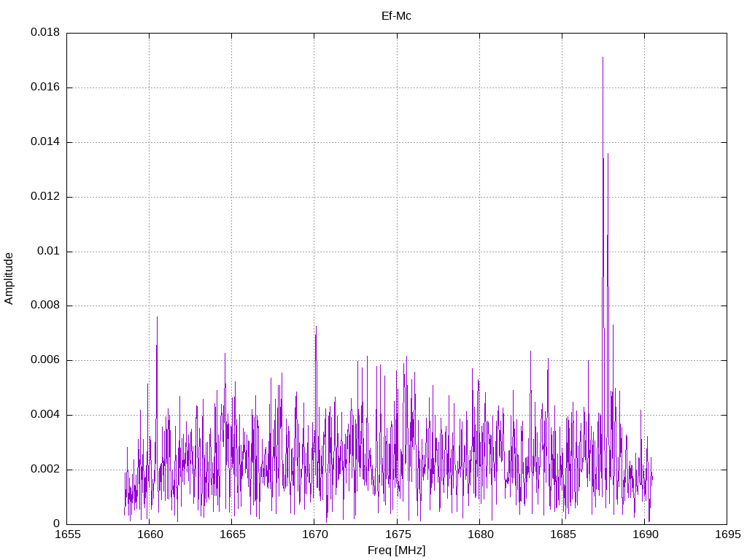Click x-axis tick label 1675
This screenshot has width=747, height=560.
pyautogui.click(x=398, y=534)
